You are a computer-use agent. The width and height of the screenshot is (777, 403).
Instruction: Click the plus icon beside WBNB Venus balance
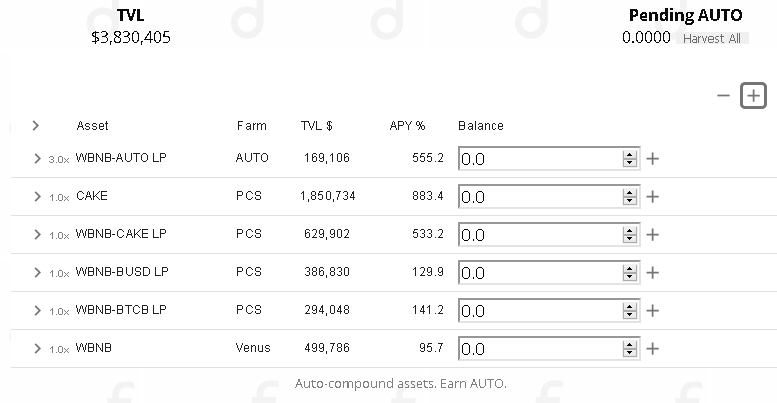click(x=653, y=349)
